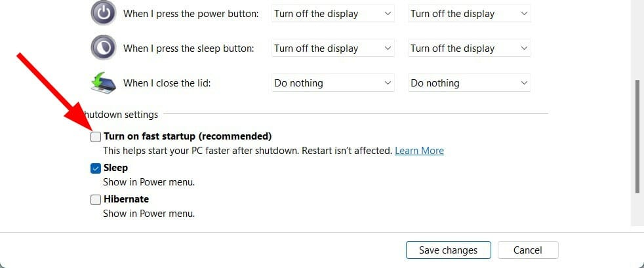
Task: Expand second lid close action dropdown
Action: pyautogui.click(x=469, y=83)
